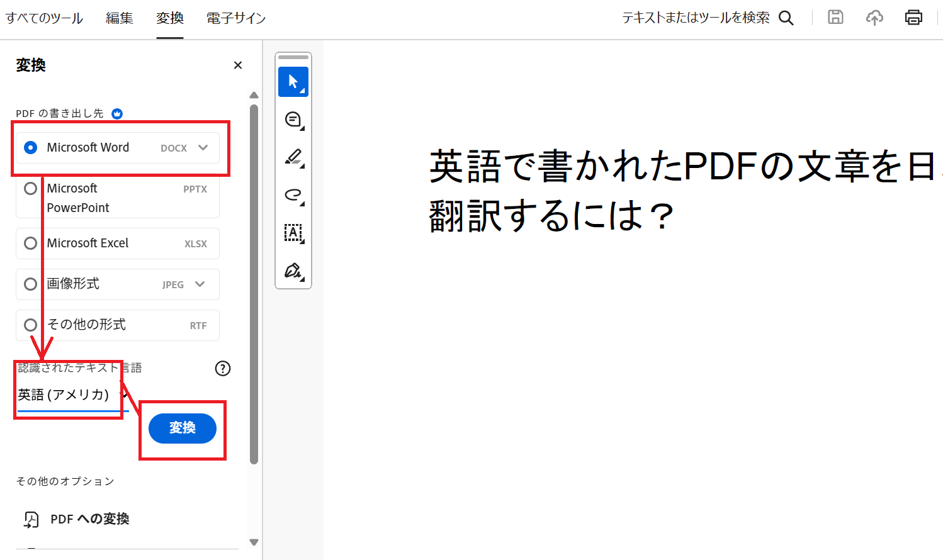Expand the DOCX format dropdown for Microsoft Word
The image size is (943, 560).
click(x=203, y=147)
